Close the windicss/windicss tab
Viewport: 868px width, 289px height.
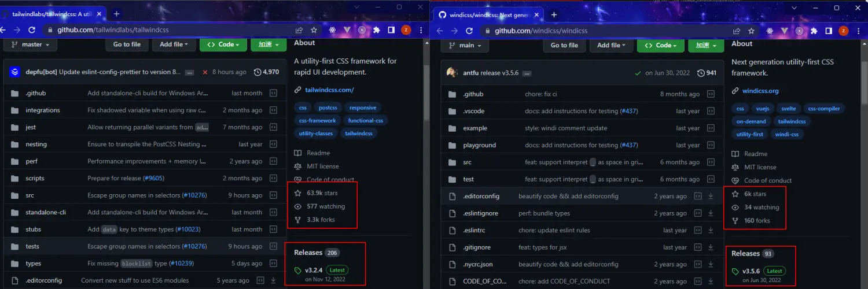coord(536,14)
